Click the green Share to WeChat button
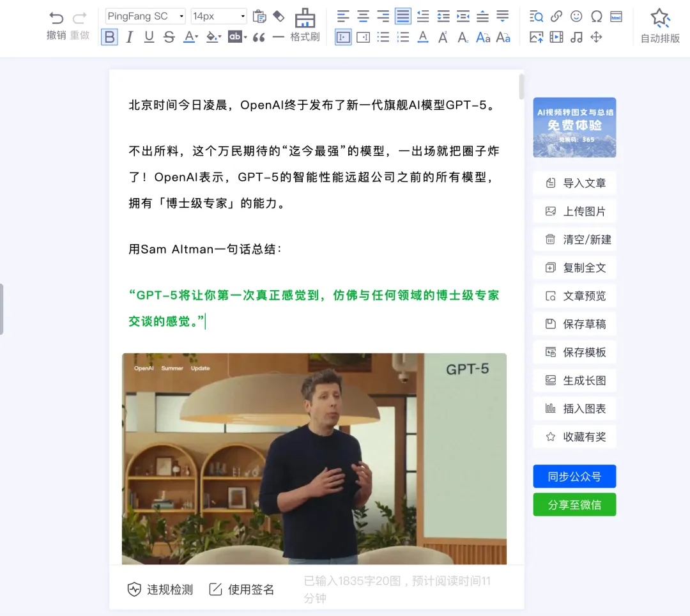Viewport: 690px width, 616px height. pos(575,504)
